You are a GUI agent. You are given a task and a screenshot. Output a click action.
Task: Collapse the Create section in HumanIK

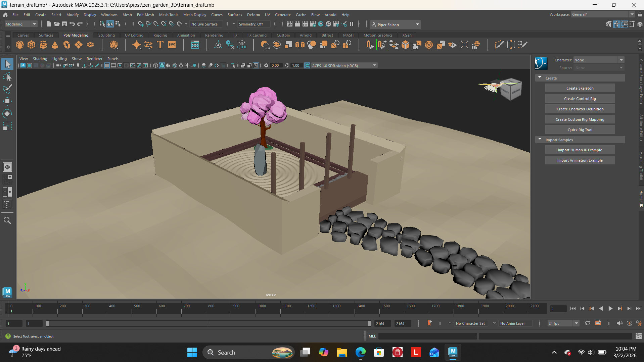click(x=540, y=78)
